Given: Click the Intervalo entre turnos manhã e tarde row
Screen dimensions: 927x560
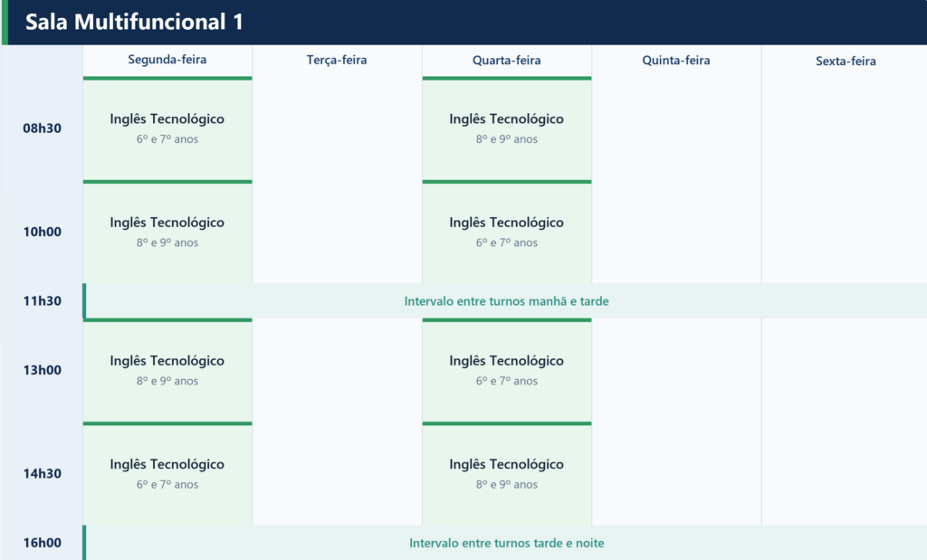Looking at the screenshot, I should [505, 301].
